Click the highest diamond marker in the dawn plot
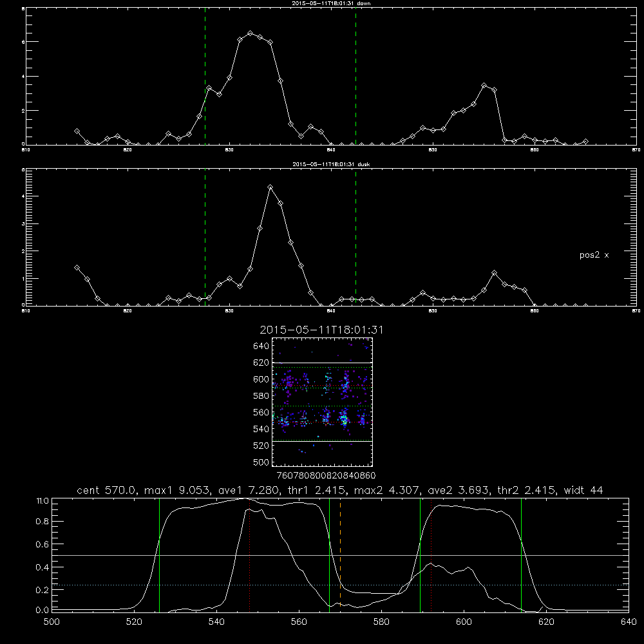This screenshot has height=644, width=644. point(250,33)
